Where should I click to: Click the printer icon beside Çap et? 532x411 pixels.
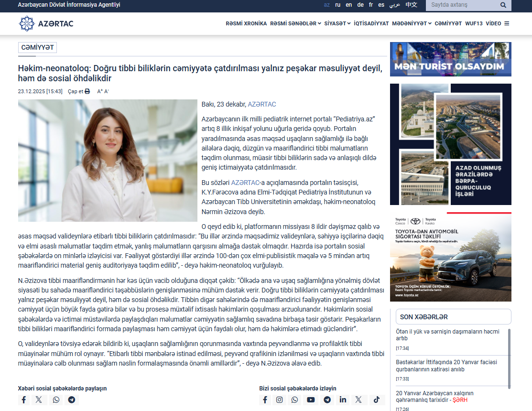click(87, 91)
